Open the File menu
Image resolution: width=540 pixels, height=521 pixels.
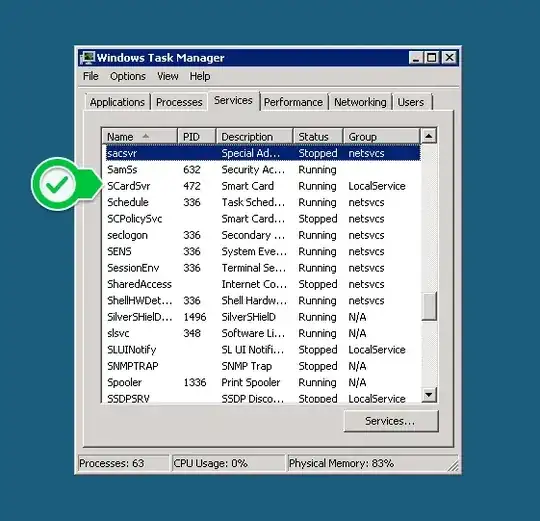tap(91, 76)
